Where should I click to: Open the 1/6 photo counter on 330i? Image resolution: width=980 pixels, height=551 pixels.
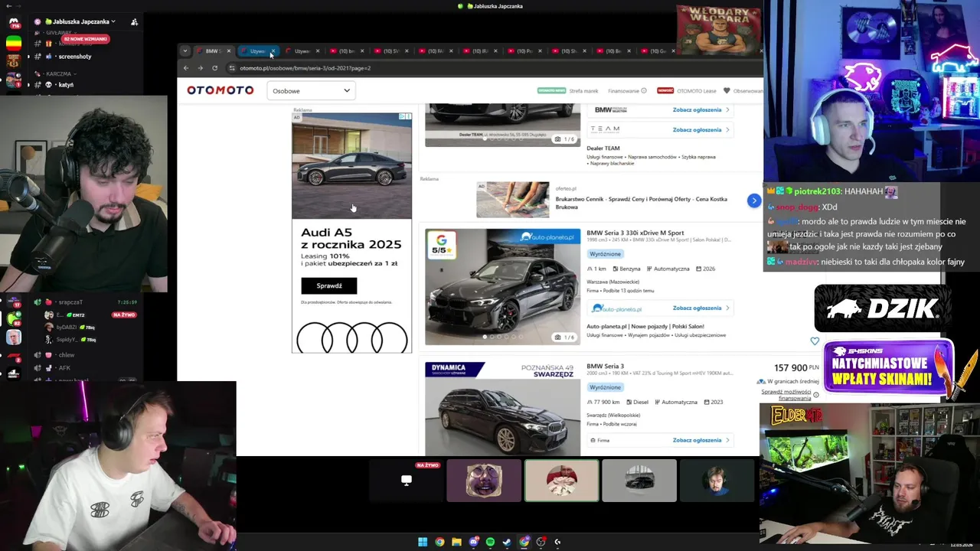point(564,337)
